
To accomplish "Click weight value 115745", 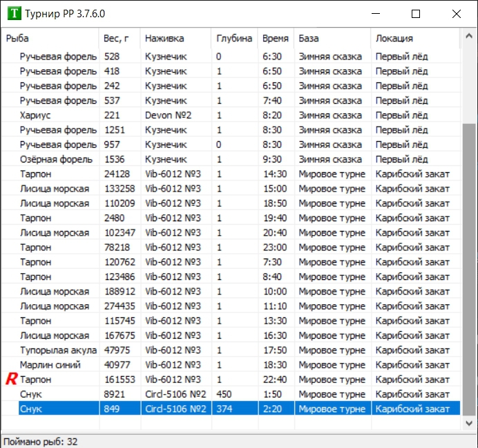I will pos(119,321).
